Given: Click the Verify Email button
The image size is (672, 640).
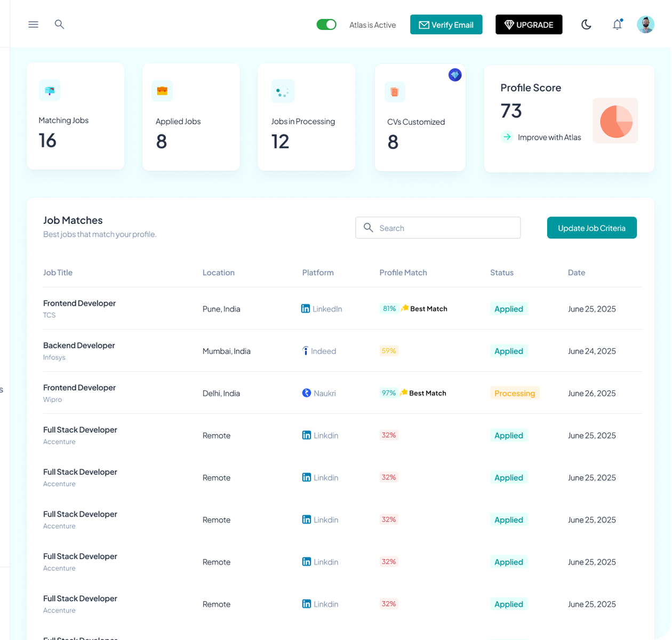Looking at the screenshot, I should pos(446,25).
